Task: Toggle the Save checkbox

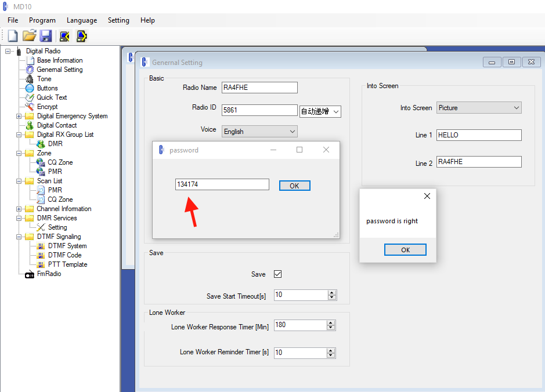Action: [x=277, y=274]
